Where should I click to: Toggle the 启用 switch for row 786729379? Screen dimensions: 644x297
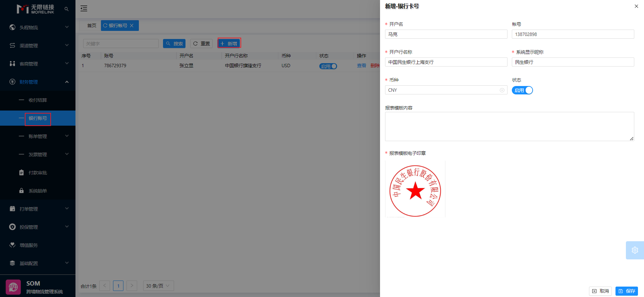[x=328, y=66]
